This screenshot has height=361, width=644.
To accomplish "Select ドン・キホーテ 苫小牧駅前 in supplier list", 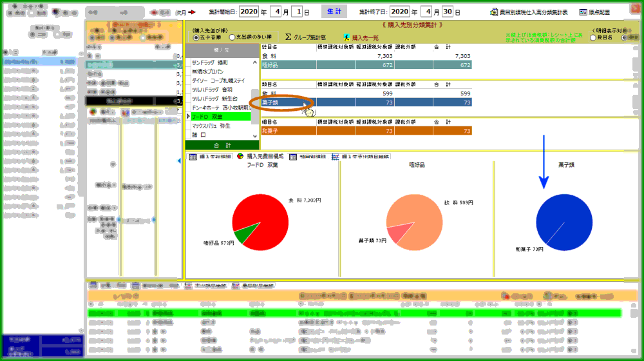I will click(222, 108).
